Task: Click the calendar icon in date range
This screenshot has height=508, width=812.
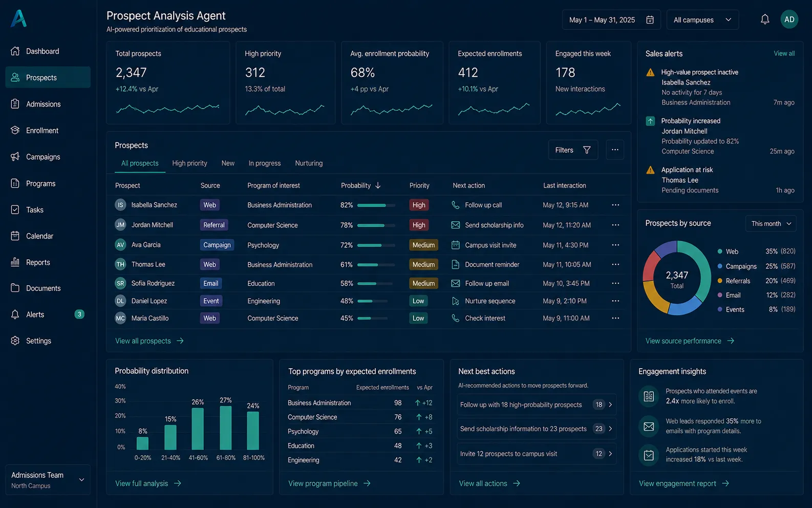Action: [x=650, y=19]
